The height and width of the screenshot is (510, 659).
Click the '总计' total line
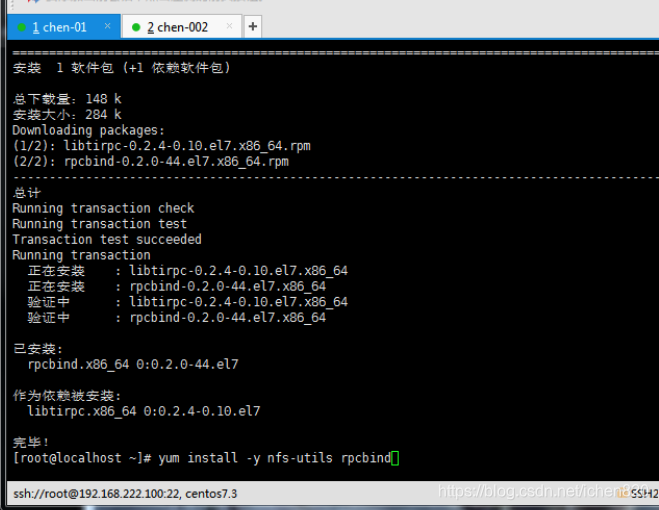click(x=27, y=193)
